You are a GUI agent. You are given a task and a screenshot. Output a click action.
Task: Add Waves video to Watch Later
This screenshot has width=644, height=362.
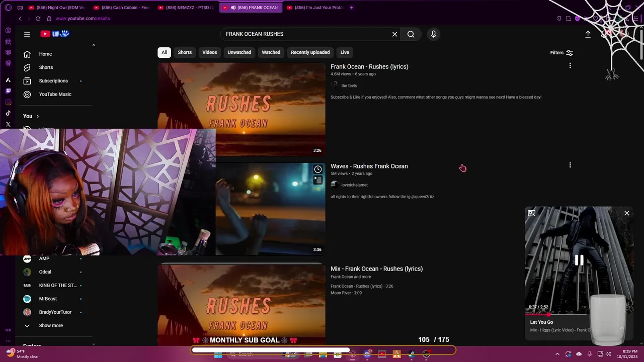coord(318,169)
